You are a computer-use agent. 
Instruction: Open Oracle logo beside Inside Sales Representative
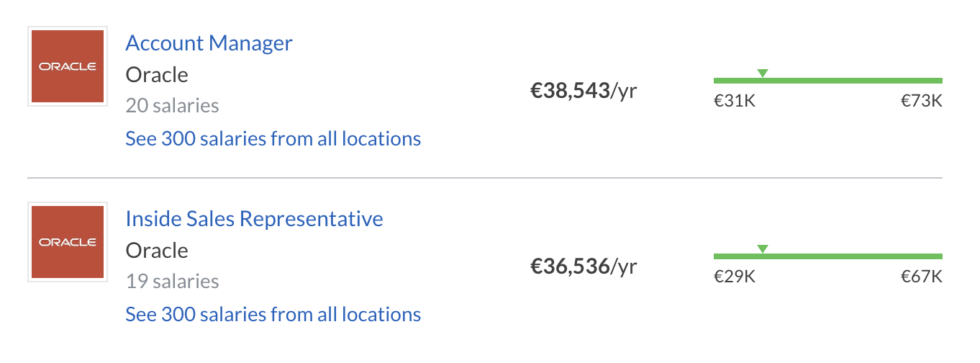click(x=68, y=242)
